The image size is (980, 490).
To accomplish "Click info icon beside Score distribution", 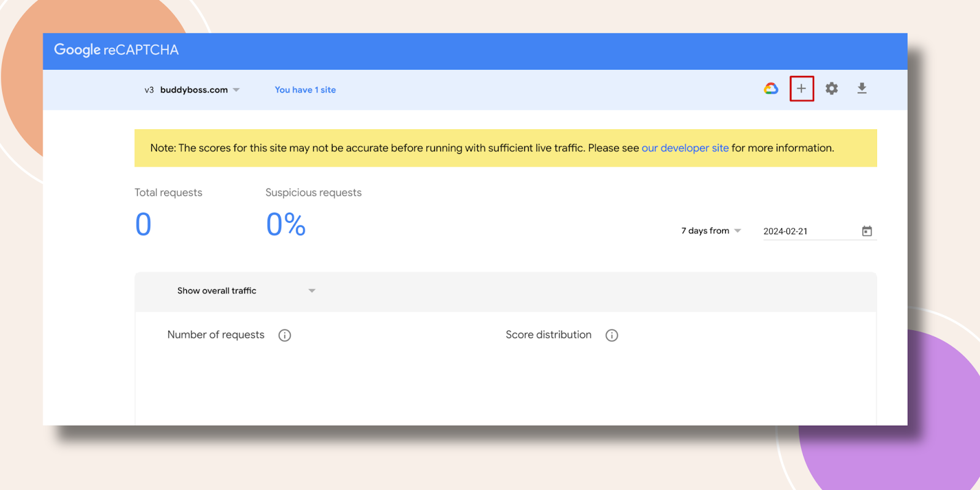I will click(x=612, y=335).
